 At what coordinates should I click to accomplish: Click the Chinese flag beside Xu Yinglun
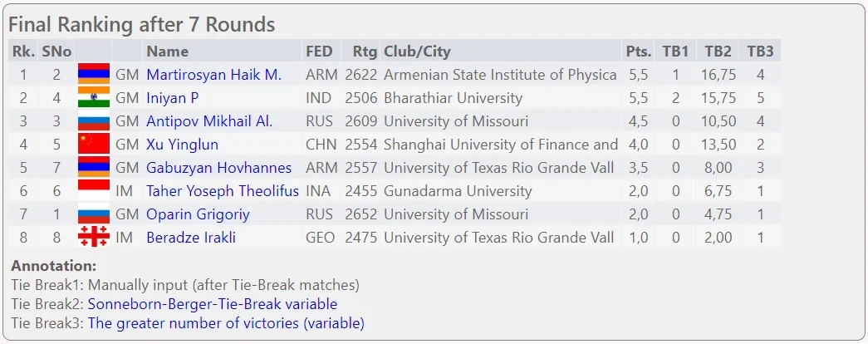pos(93,144)
